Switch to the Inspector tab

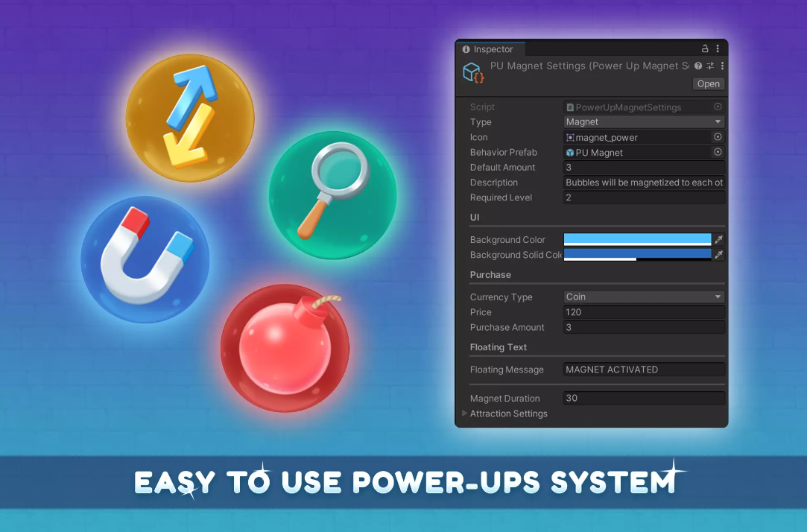(489, 49)
